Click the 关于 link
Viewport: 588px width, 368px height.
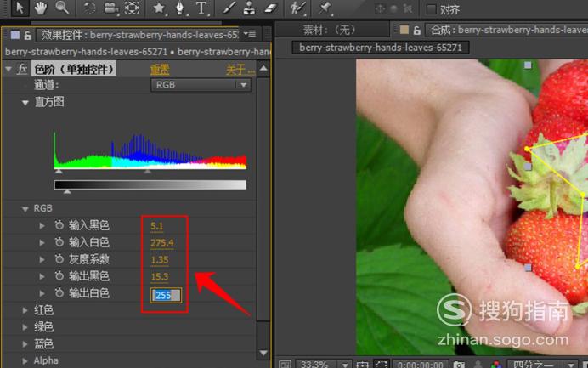pyautogui.click(x=240, y=70)
